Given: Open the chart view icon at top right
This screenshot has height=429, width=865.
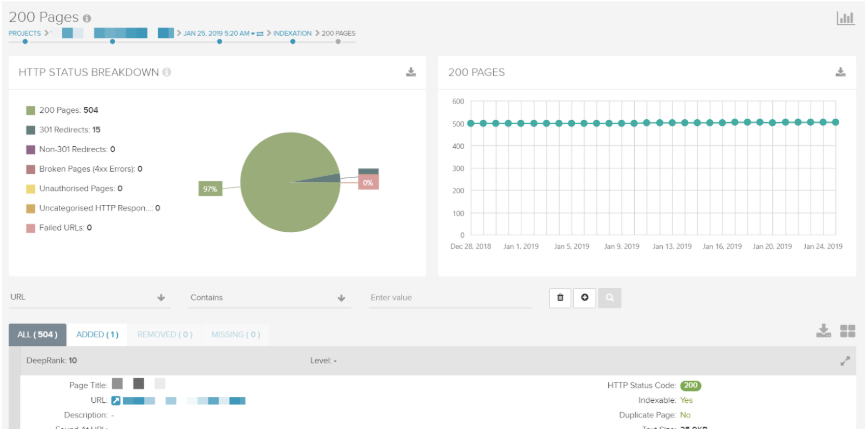Looking at the screenshot, I should [x=844, y=19].
